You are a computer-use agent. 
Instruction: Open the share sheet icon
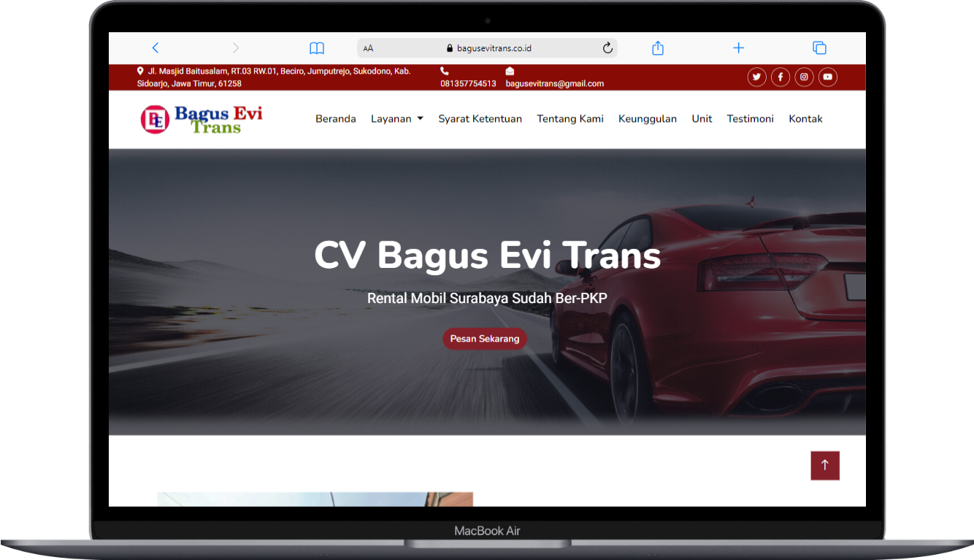coord(658,47)
